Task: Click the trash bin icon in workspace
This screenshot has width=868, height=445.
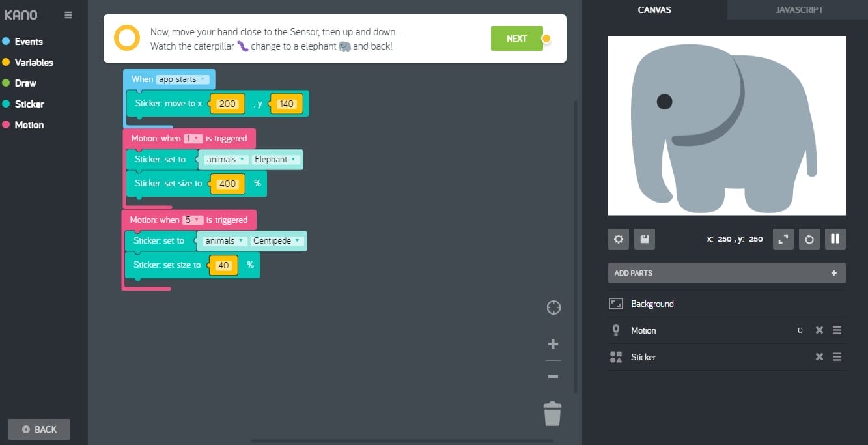Action: pyautogui.click(x=552, y=414)
